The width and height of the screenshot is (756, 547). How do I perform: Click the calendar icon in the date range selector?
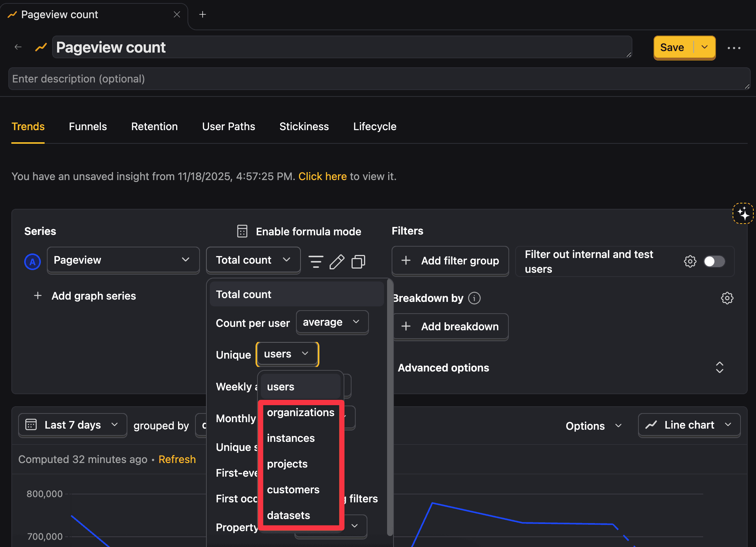[x=31, y=425]
